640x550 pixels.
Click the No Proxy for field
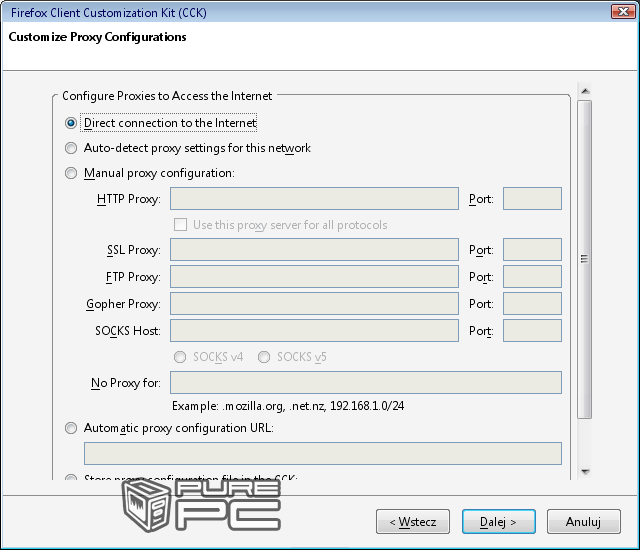(365, 383)
